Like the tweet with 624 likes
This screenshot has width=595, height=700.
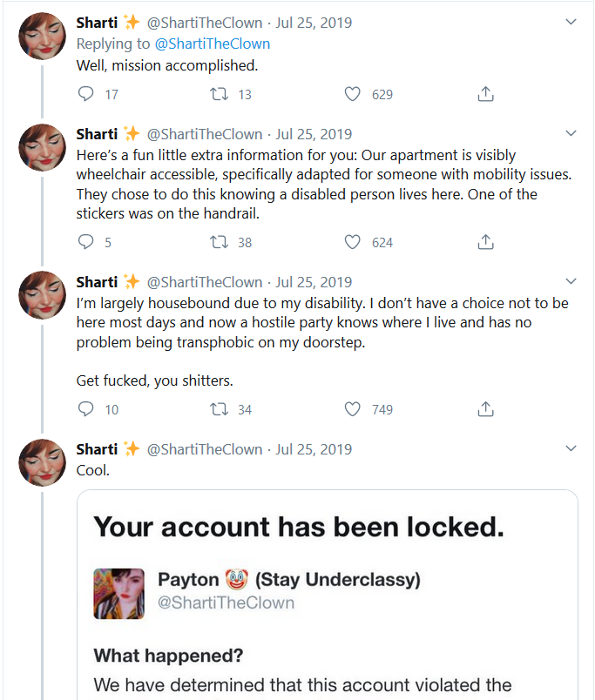[x=352, y=242]
